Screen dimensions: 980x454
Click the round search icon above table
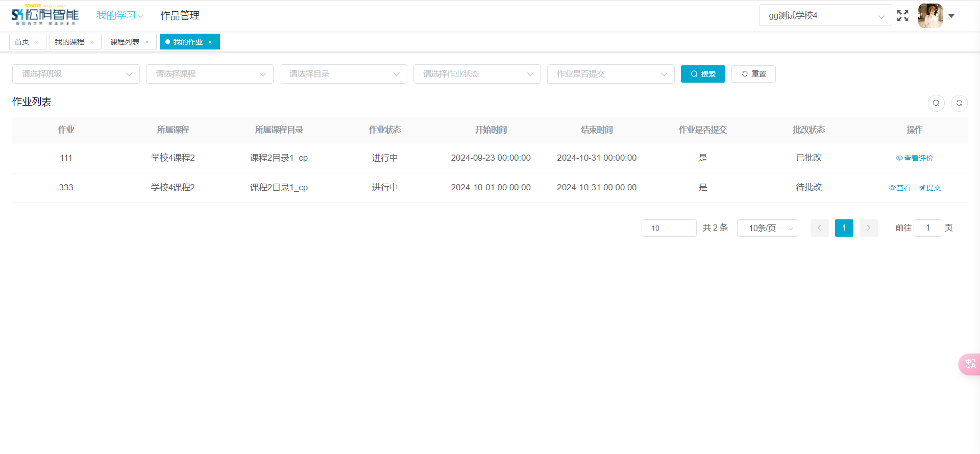936,103
